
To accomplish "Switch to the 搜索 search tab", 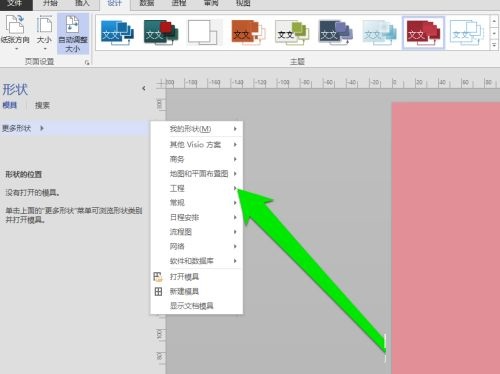I will point(42,105).
